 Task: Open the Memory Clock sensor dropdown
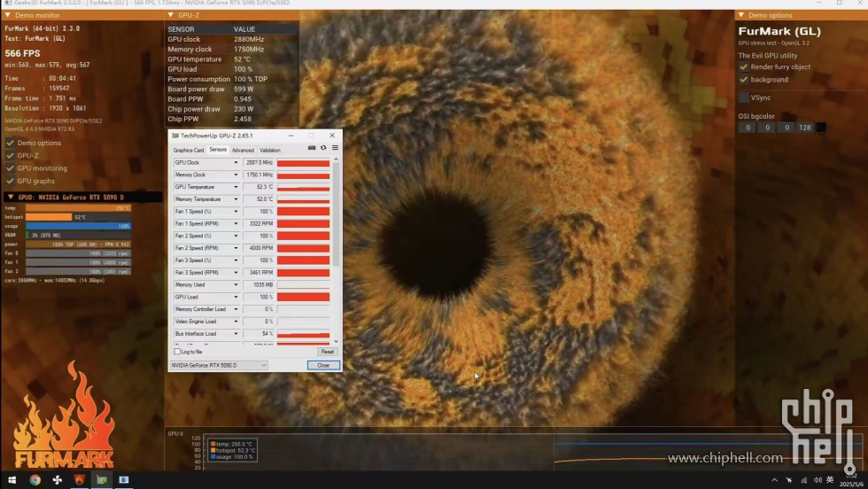coord(236,175)
